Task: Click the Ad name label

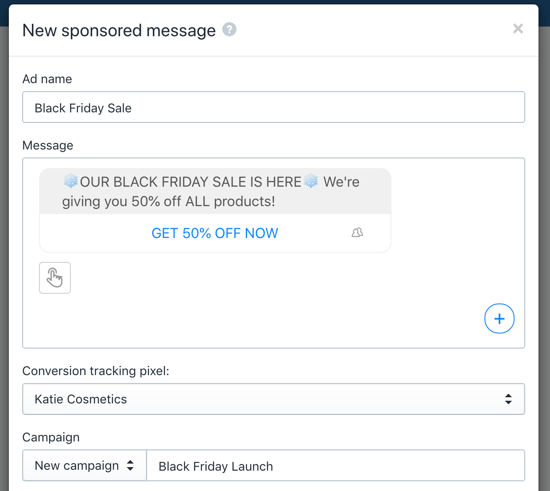Action: point(47,79)
